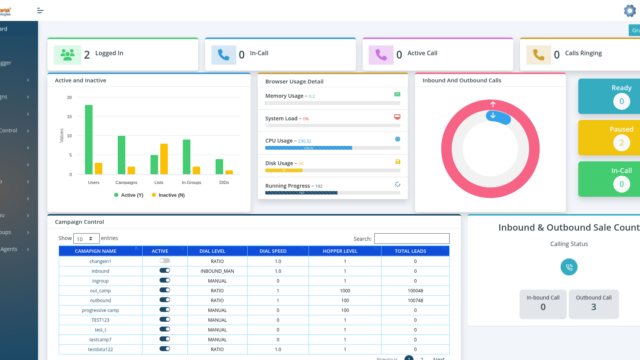Click the In-bound Call count box

tap(543, 304)
